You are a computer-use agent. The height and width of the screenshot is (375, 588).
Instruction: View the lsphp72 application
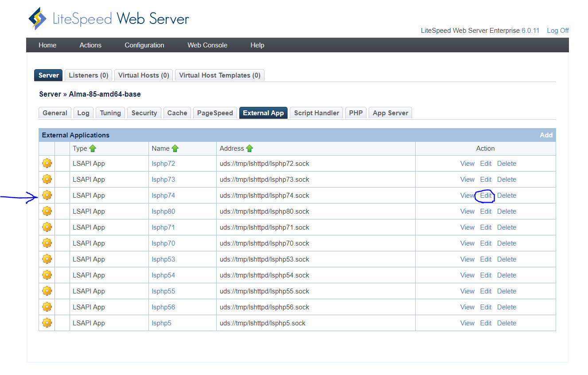click(467, 164)
